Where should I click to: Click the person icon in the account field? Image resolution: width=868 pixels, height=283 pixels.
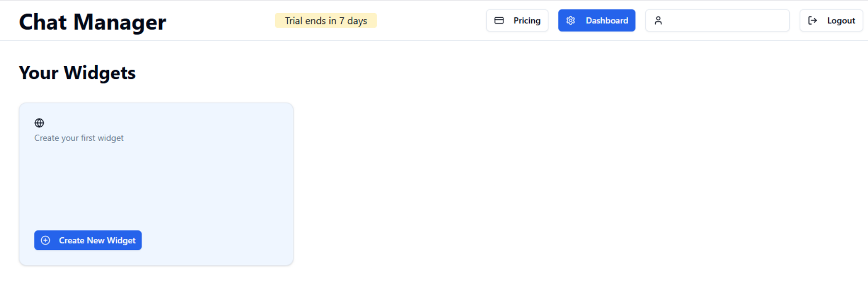[x=659, y=20]
